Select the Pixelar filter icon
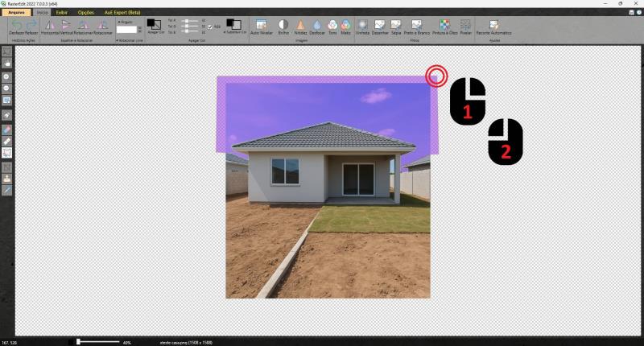This screenshot has height=346, width=644. click(x=465, y=27)
